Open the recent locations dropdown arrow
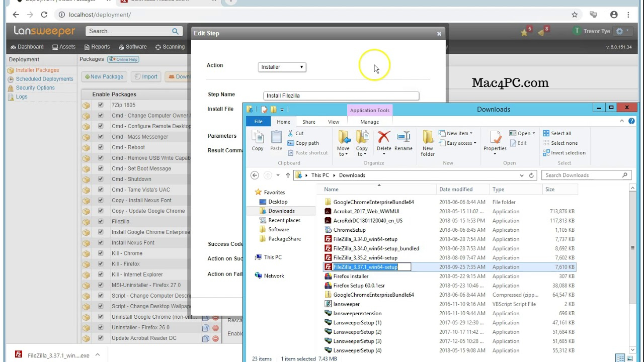This screenshot has height=362, width=644. tap(278, 175)
